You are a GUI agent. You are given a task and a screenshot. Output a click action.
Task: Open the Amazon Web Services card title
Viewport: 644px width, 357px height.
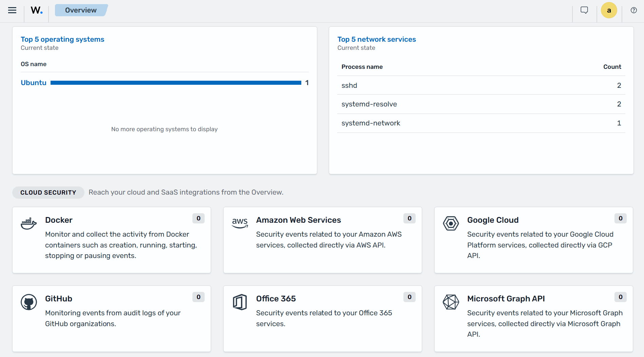tap(299, 220)
